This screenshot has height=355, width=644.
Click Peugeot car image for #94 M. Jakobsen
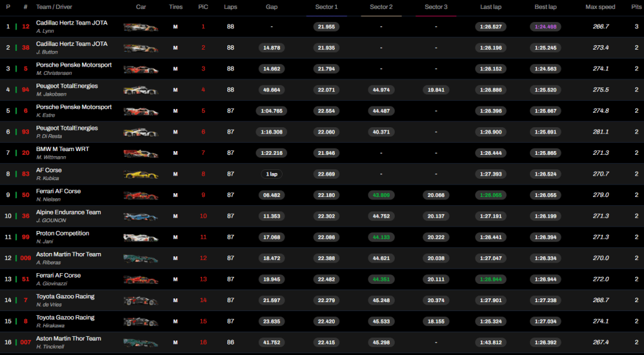tap(141, 90)
